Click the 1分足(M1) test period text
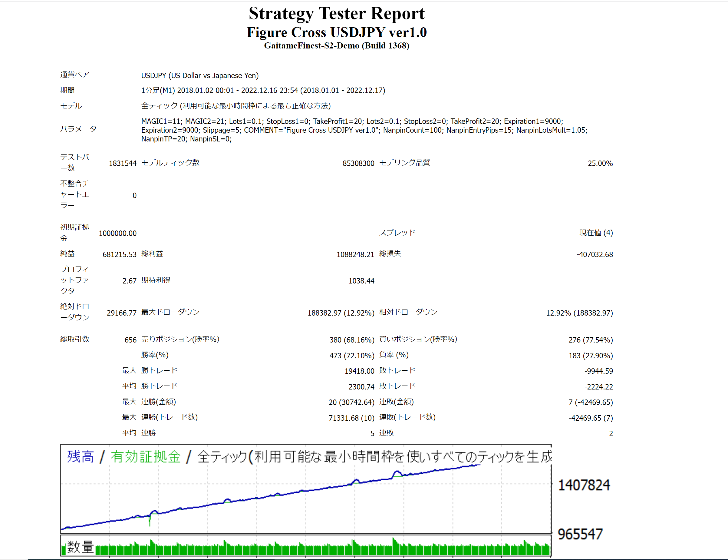The height and width of the screenshot is (560, 728). [x=263, y=90]
